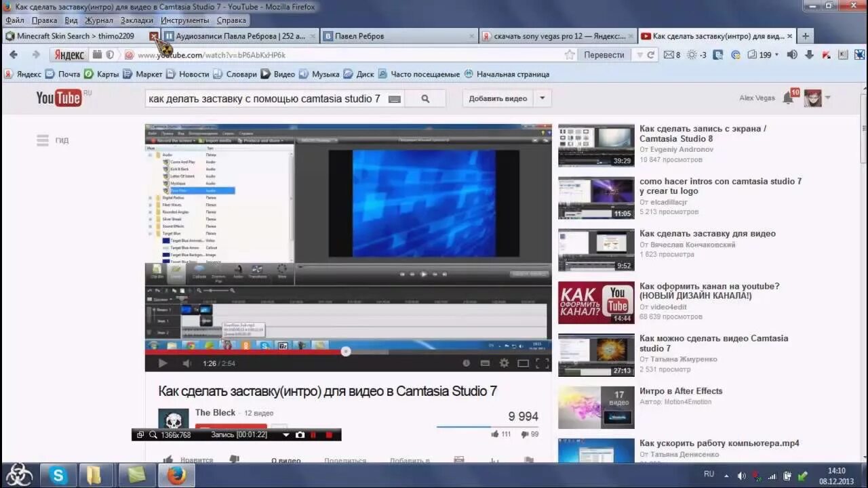The width and height of the screenshot is (868, 488).
Task: Click the Добавить видео button
Action: [498, 98]
